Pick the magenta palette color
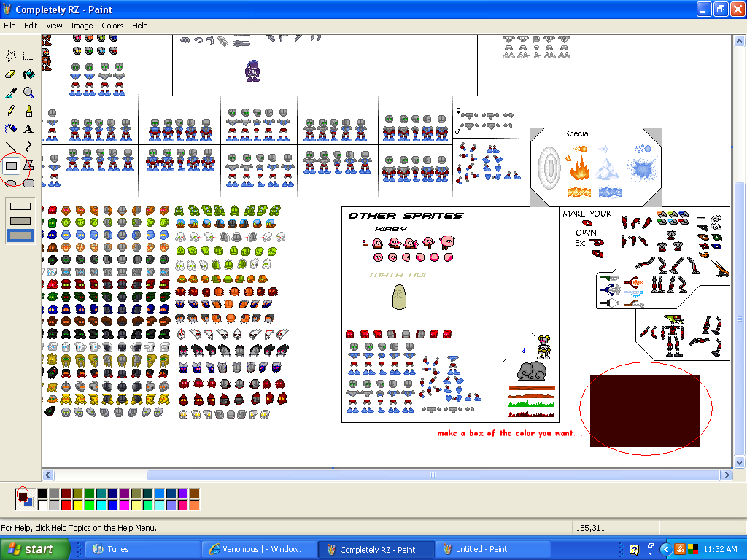Viewport: 747px width, 560px height. click(124, 505)
